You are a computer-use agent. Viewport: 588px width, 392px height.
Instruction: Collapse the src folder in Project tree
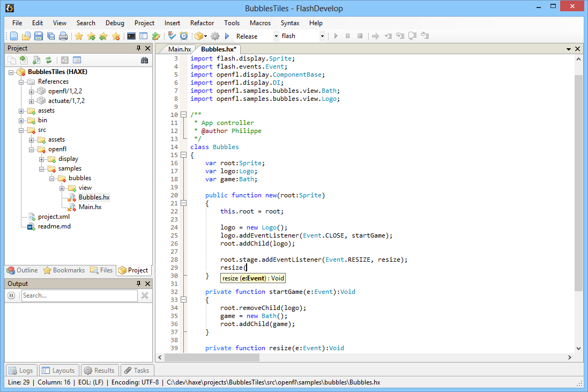tap(21, 129)
